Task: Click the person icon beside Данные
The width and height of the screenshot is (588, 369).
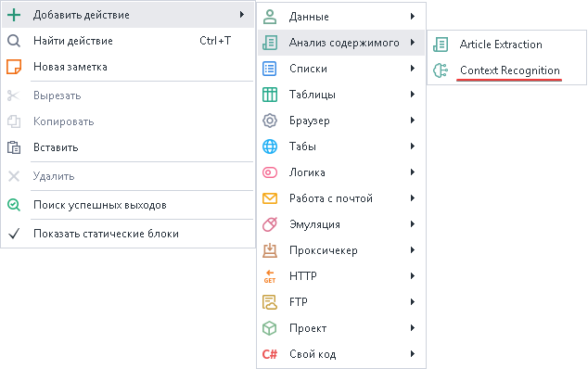Action: tap(270, 17)
